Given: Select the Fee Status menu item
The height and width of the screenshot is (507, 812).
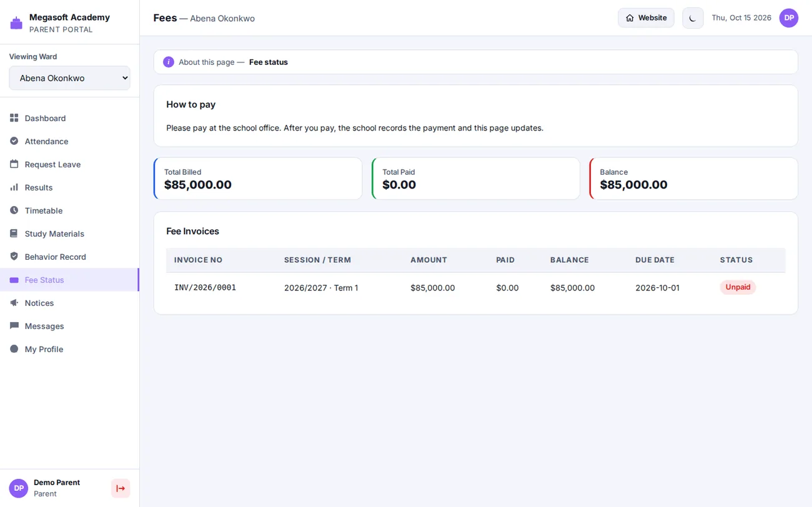Looking at the screenshot, I should (69, 280).
